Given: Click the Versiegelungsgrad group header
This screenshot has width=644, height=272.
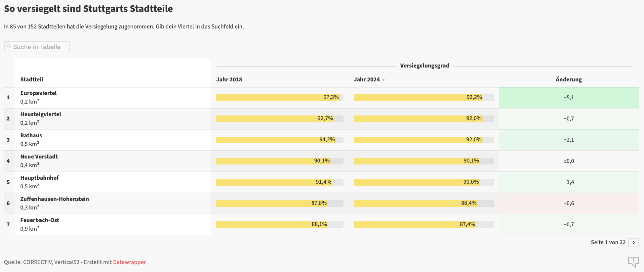Looking at the screenshot, I should (424, 66).
